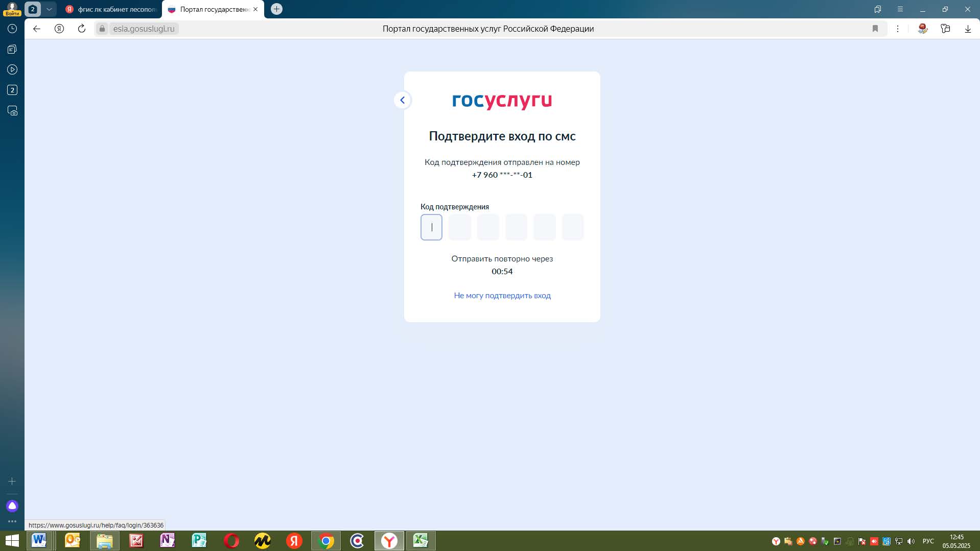Launch Alice assistant from the sidebar
This screenshot has height=551, width=980.
coord(12,506)
